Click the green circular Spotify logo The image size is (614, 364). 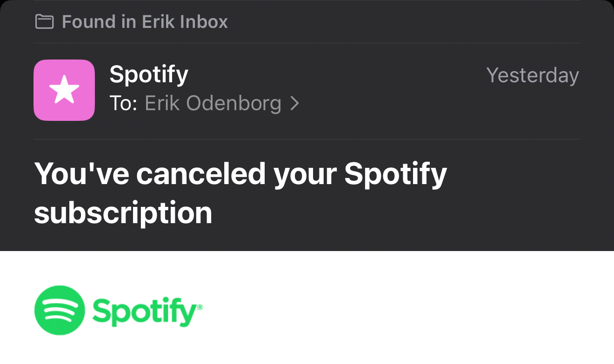[x=60, y=310]
